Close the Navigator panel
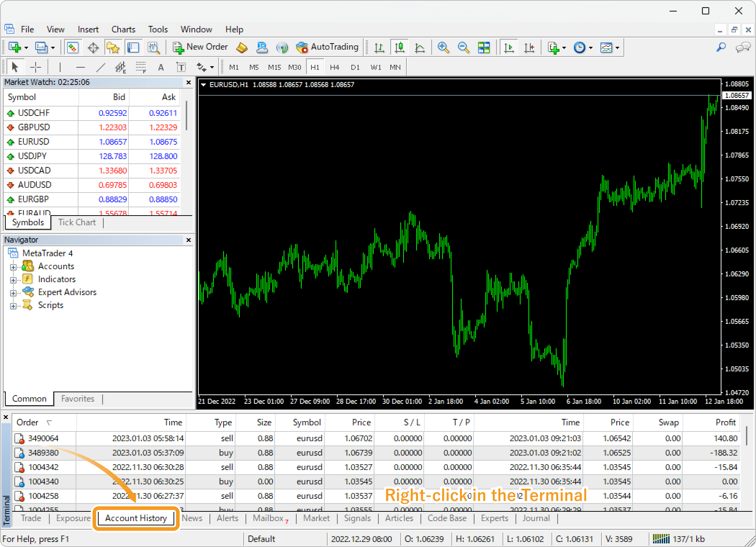 pos(188,240)
